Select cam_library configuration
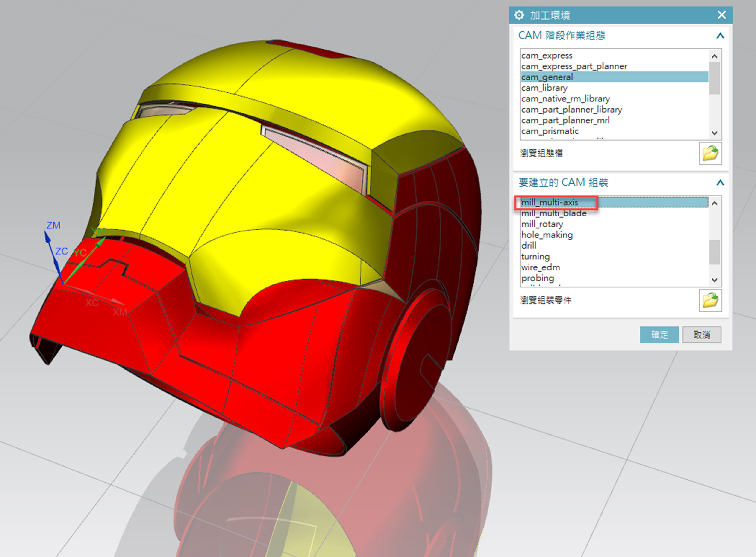The height and width of the screenshot is (557, 756). click(x=615, y=88)
